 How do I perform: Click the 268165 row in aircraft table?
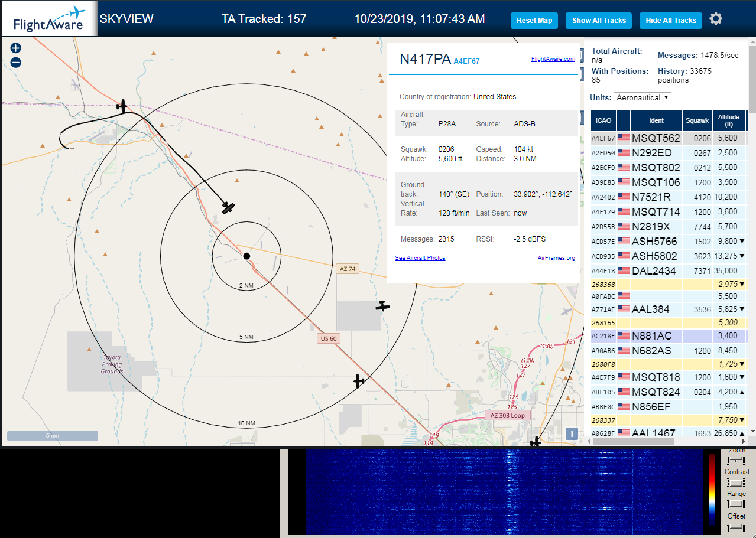669,323
